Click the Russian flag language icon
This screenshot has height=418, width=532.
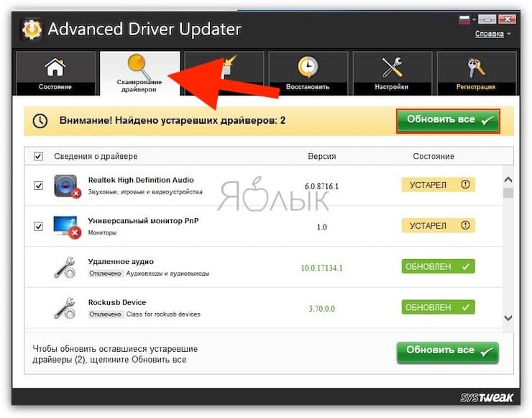pos(464,19)
